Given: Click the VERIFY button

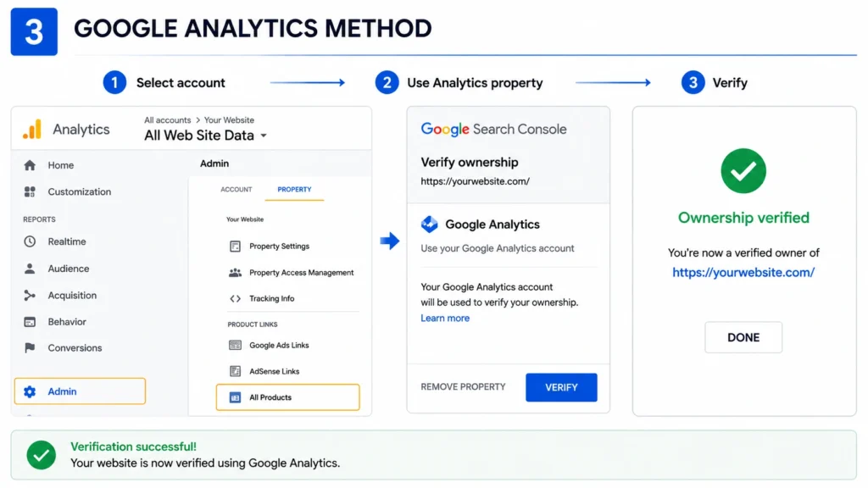Looking at the screenshot, I should click(x=561, y=387).
